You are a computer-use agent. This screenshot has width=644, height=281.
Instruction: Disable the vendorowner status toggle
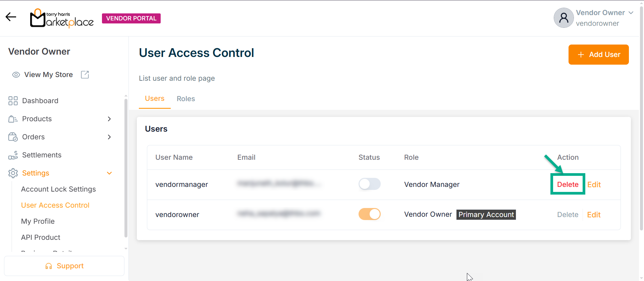coord(369,214)
